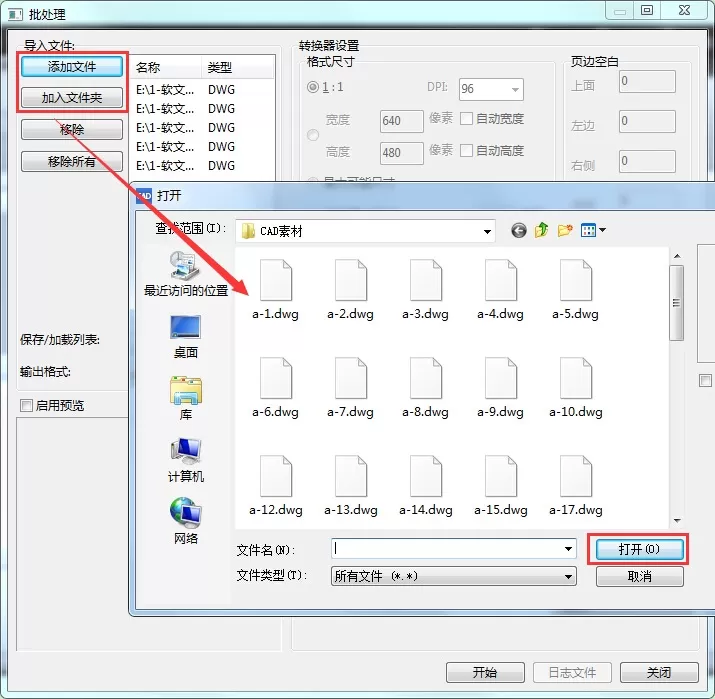Select the a-13.dwg file icon
Screen dimensions: 715x699
click(x=351, y=476)
